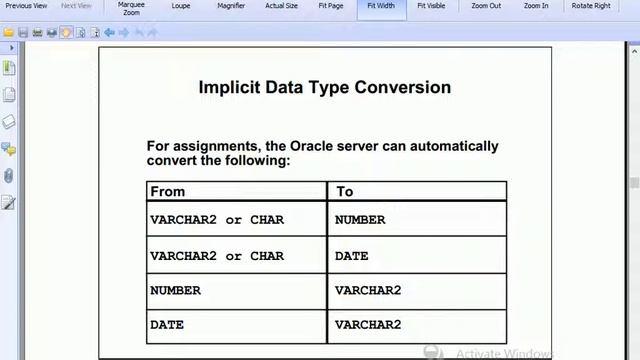Image resolution: width=640 pixels, height=360 pixels.
Task: Click the vertical scrollbar thumb
Action: [x=634, y=182]
